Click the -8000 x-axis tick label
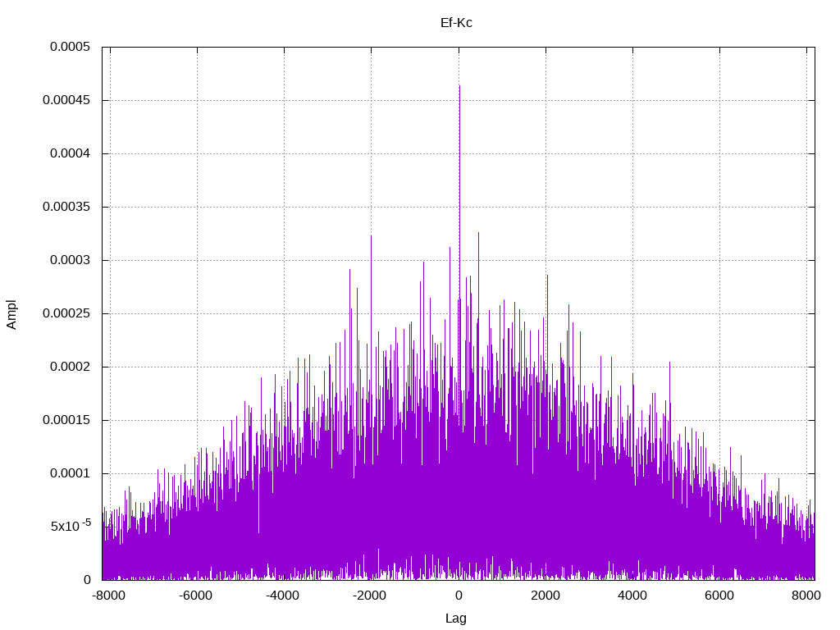 pyautogui.click(x=109, y=596)
